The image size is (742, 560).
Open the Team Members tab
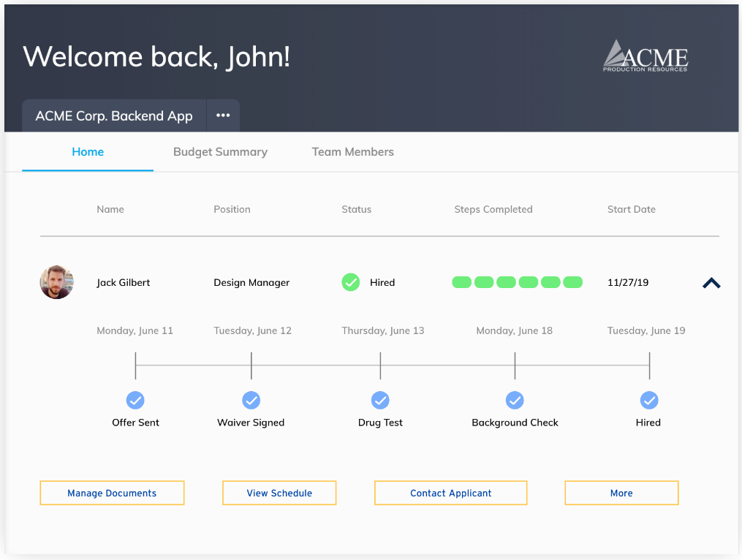pyautogui.click(x=352, y=151)
